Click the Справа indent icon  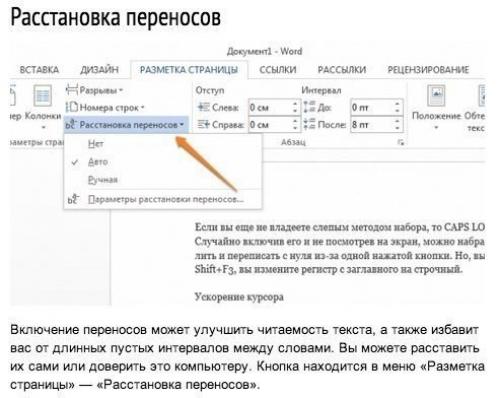pos(203,125)
